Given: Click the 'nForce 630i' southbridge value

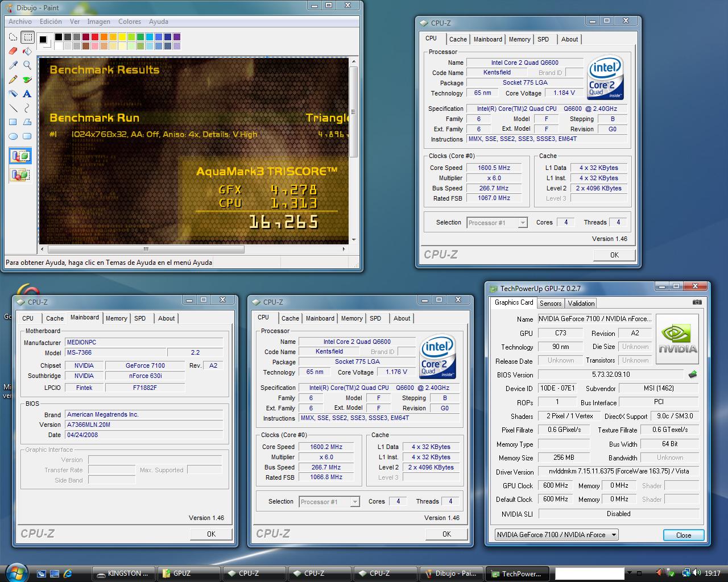Looking at the screenshot, I should point(146,376).
